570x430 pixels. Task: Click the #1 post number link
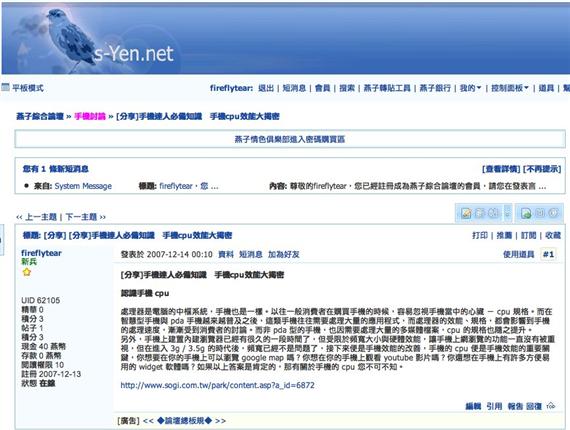pos(549,254)
